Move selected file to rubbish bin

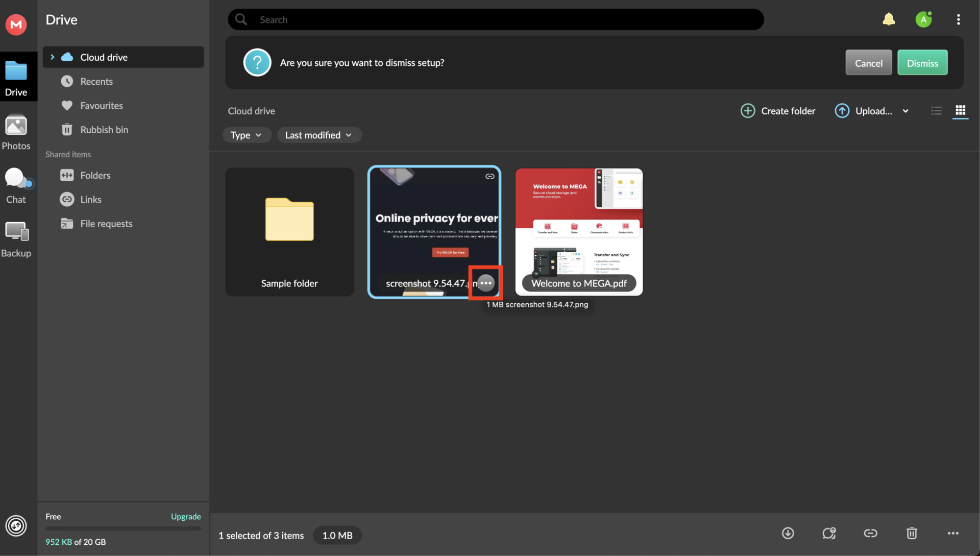912,533
